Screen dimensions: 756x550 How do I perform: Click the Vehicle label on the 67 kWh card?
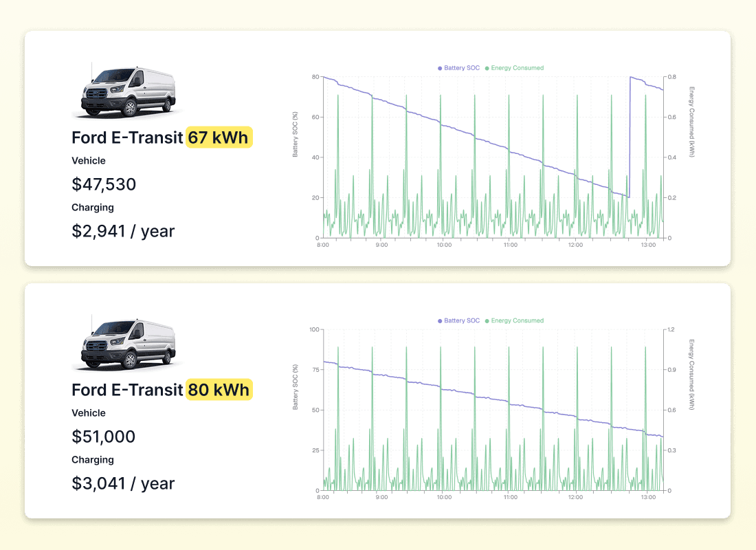[88, 160]
